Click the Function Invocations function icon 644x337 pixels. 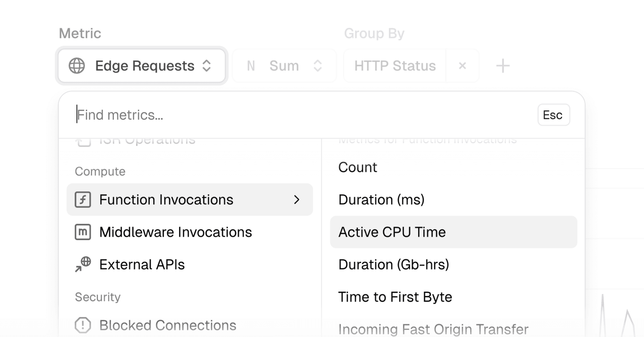pos(83,200)
